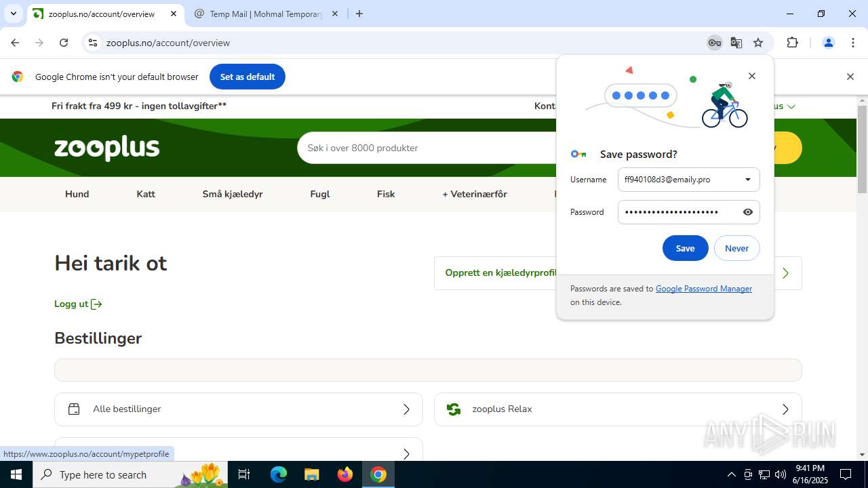
Task: Open the Veterinærfôr category
Action: point(475,194)
